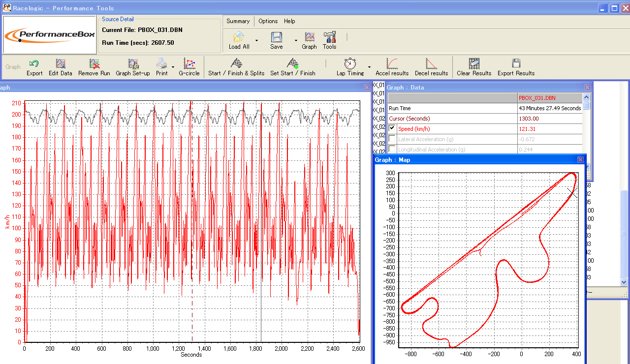Open the Help menu
Image resolution: width=630 pixels, height=364 pixels.
click(289, 21)
